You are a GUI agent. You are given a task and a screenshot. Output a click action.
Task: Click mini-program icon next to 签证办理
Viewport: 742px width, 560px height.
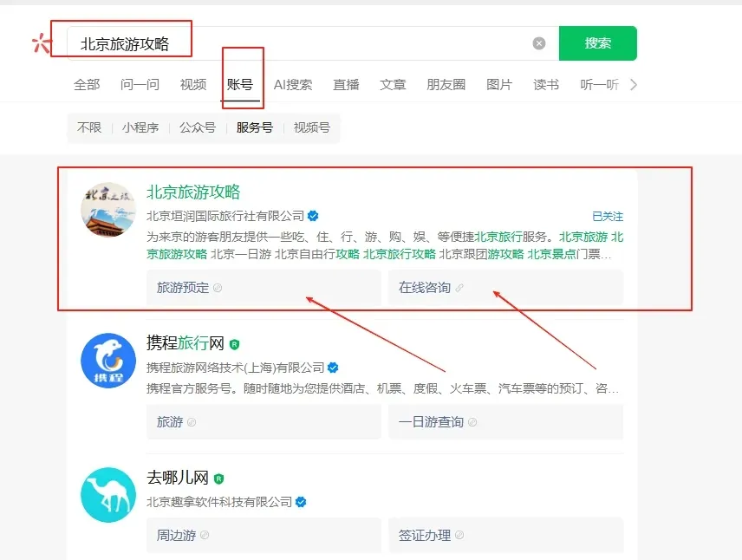(459, 536)
